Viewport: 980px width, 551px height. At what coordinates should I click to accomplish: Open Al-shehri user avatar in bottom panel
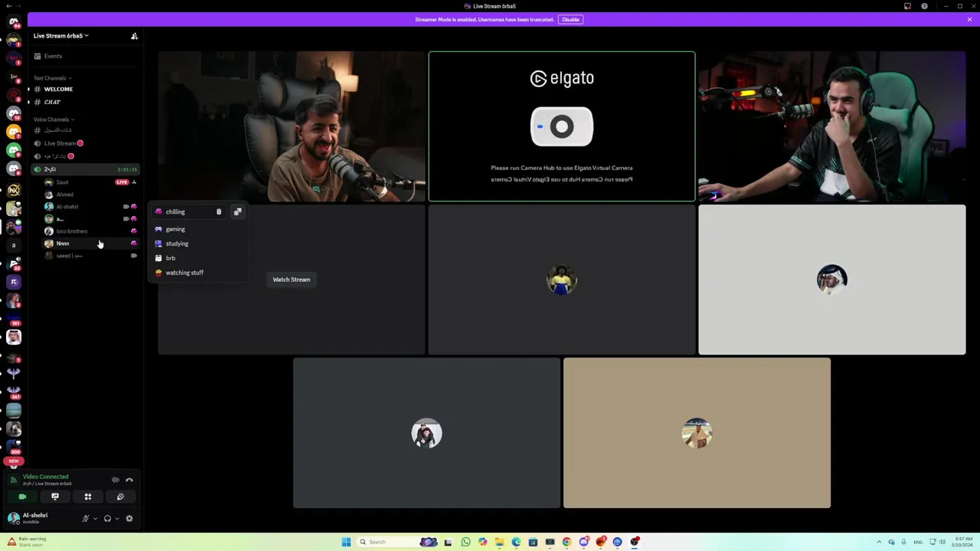pos(14,518)
